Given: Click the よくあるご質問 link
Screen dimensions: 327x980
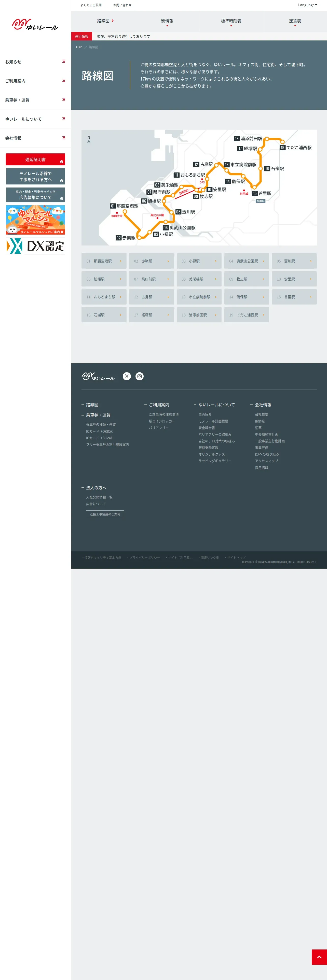Looking at the screenshot, I should pos(91,5).
